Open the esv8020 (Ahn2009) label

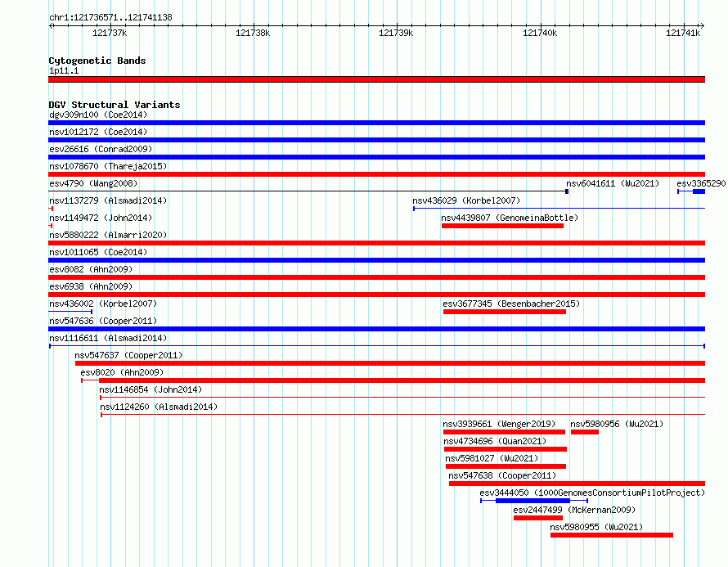pos(122,372)
